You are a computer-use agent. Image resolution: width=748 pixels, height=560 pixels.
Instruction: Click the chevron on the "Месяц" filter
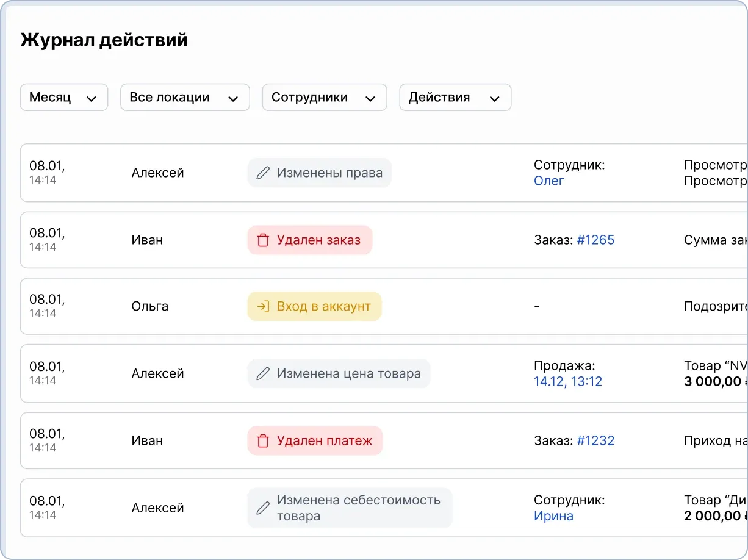(92, 97)
